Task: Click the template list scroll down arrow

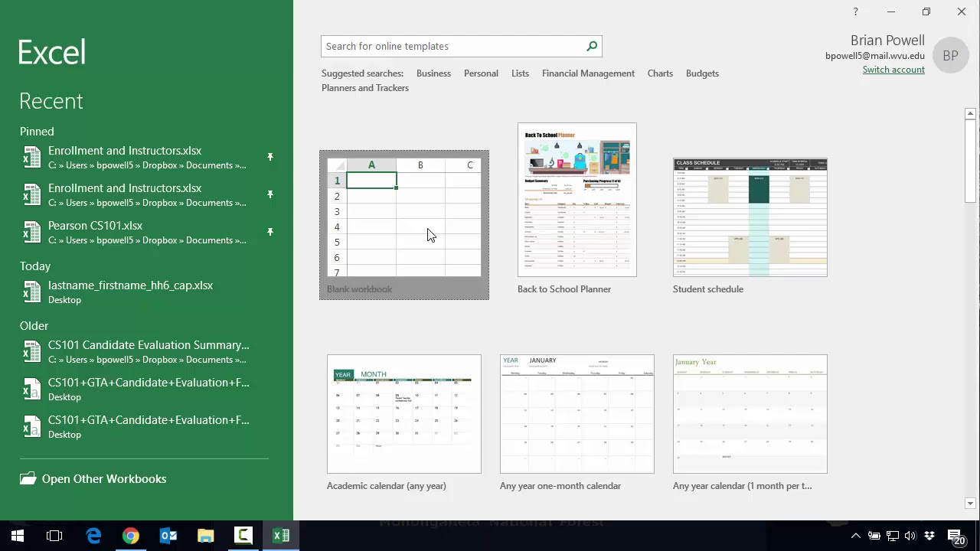Action: pyautogui.click(x=970, y=504)
